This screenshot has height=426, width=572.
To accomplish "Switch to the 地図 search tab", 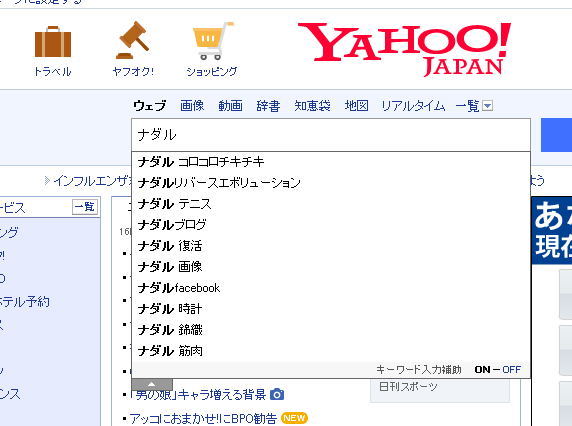I will (x=356, y=106).
